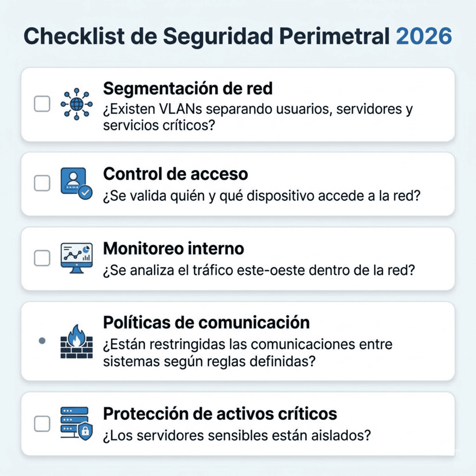Select the Políticas de comunicación bullet dot
Image resolution: width=476 pixels, height=476 pixels.
pyautogui.click(x=42, y=341)
